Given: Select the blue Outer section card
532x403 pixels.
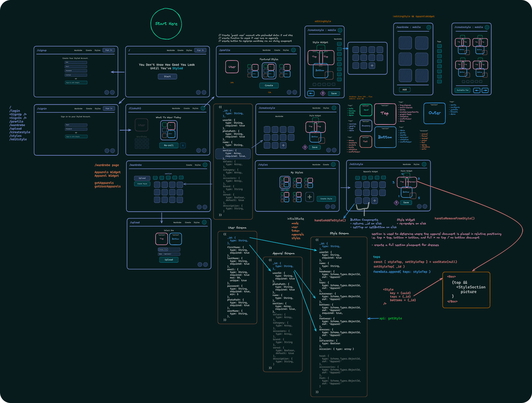Looking at the screenshot, I should (x=435, y=113).
